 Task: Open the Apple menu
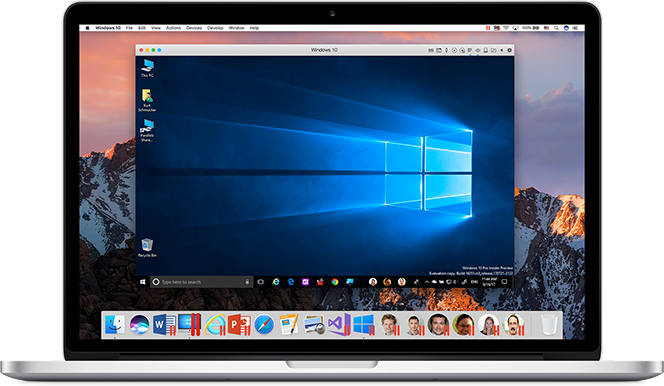[x=87, y=28]
